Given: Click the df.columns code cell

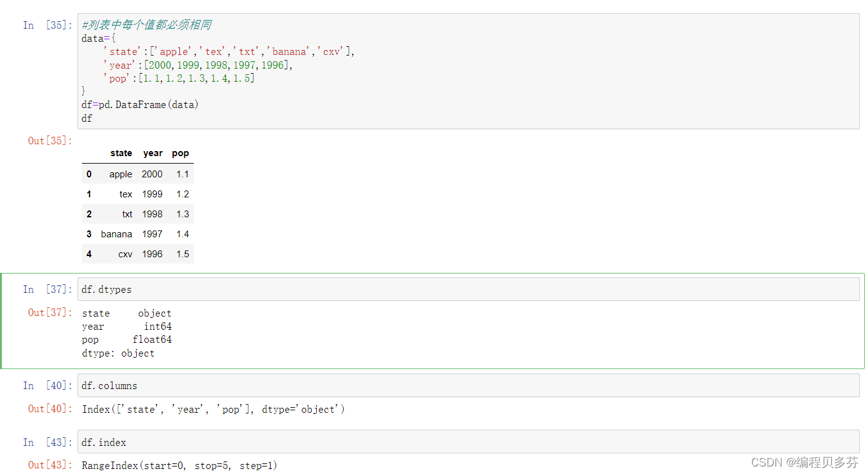Looking at the screenshot, I should (467, 385).
